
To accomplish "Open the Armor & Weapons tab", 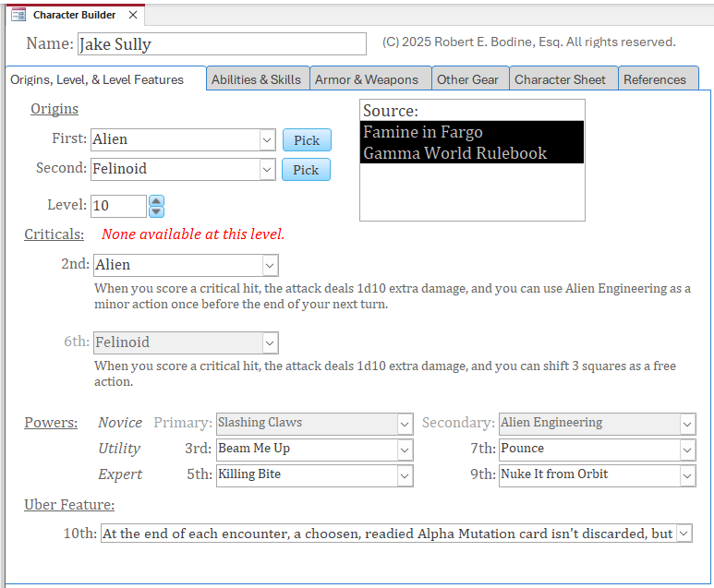I will 366,79.
